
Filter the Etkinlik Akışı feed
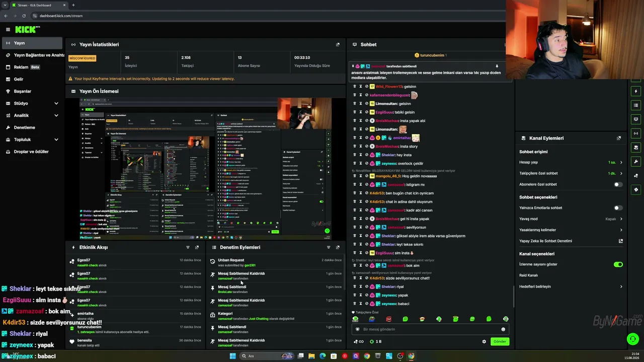(188, 247)
